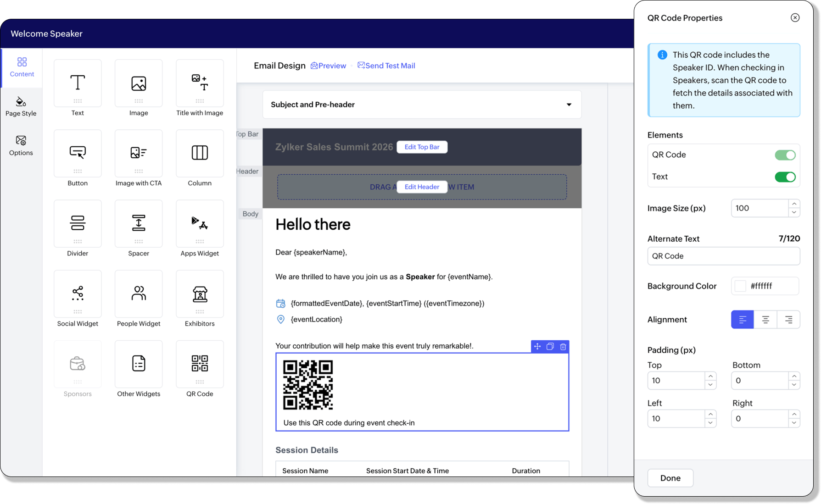The height and width of the screenshot is (504, 821).
Task: Align QR code to the left
Action: (x=743, y=320)
